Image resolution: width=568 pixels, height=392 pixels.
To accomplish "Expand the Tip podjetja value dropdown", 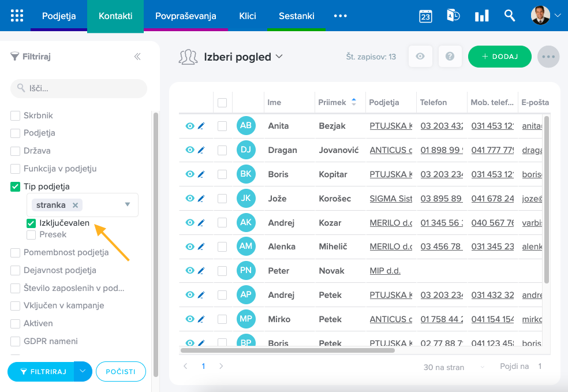I will (128, 204).
